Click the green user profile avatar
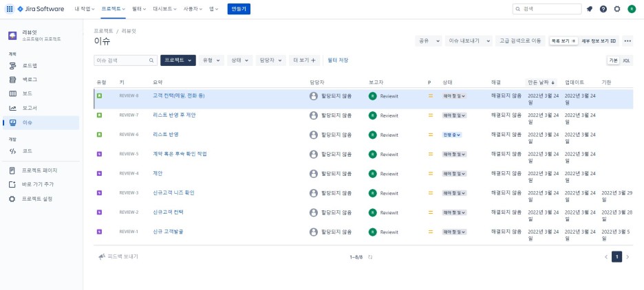 point(632,9)
